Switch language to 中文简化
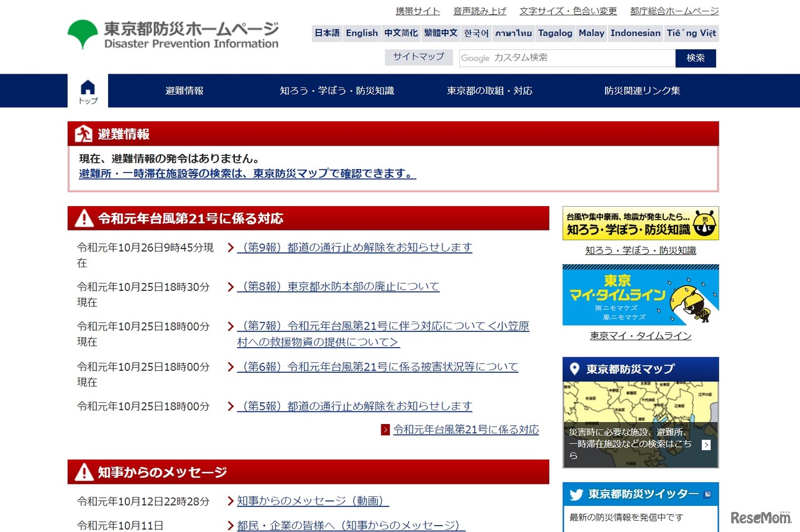The width and height of the screenshot is (800, 532). pos(401,33)
